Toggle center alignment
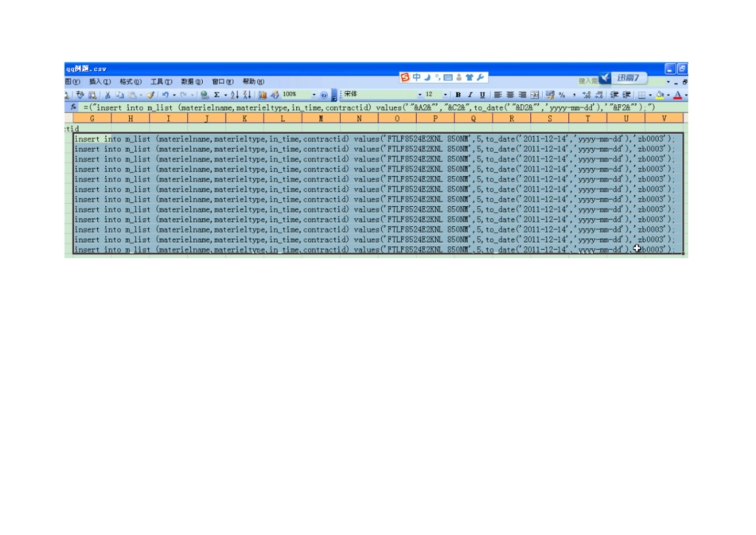The height and width of the screenshot is (535, 756). 510,95
